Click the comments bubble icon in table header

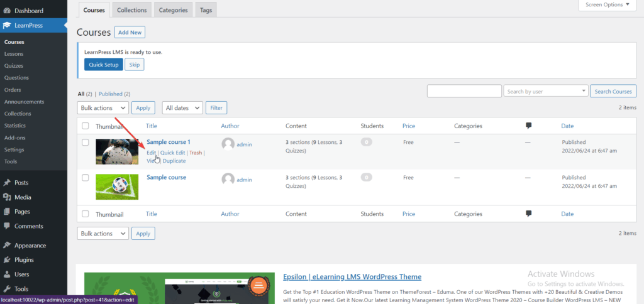click(528, 126)
